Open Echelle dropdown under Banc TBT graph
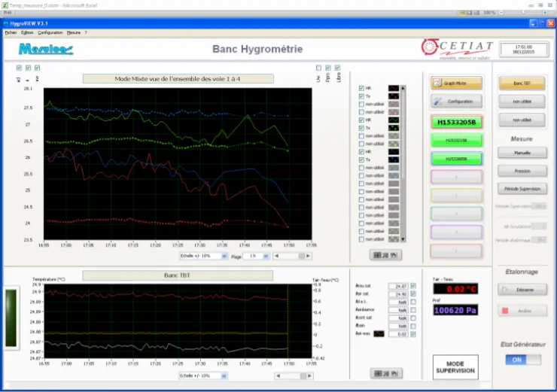Screen dimensions: 557x392 202,375
